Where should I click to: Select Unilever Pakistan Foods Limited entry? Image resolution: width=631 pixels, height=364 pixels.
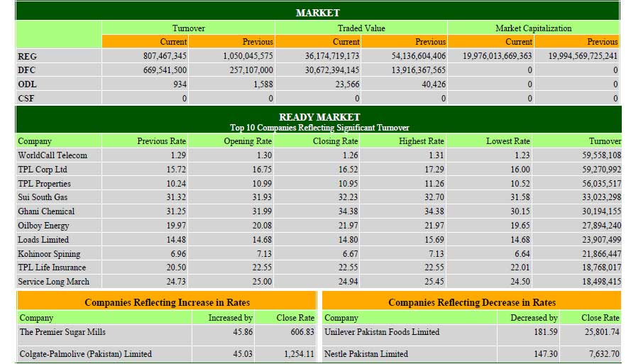tap(382, 332)
